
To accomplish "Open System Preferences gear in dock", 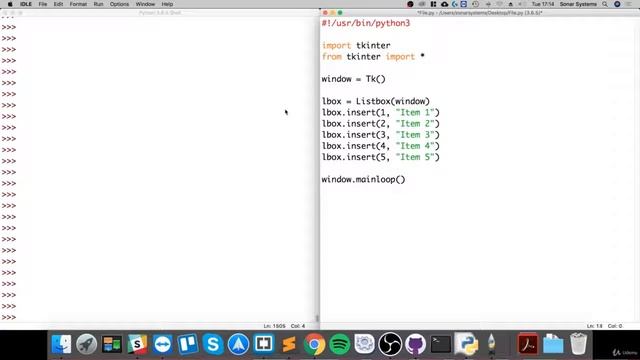I will pyautogui.click(x=364, y=344).
